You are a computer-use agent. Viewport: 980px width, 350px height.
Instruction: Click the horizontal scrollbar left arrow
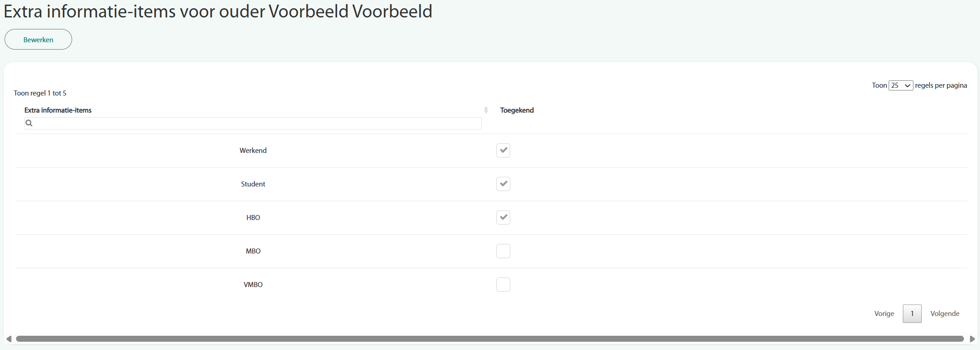point(9,339)
